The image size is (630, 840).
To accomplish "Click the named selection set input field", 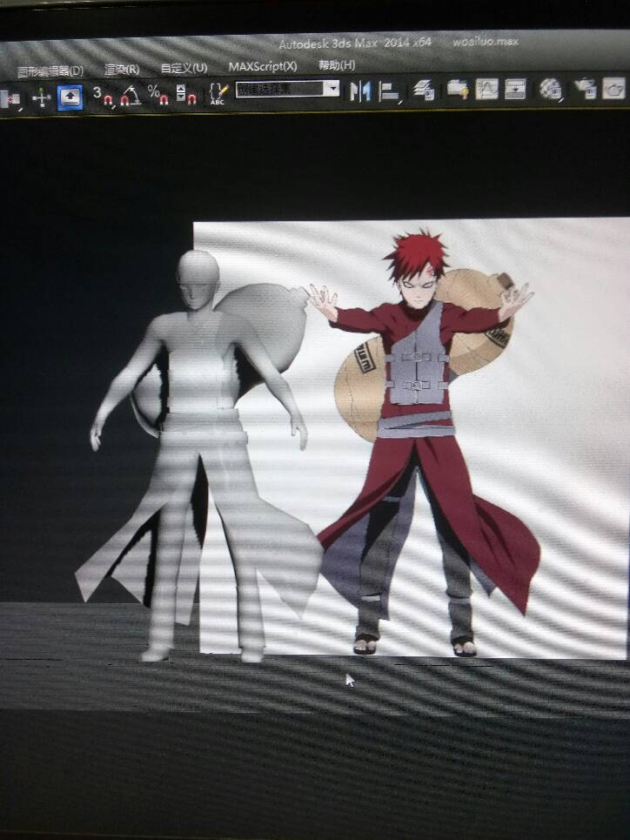I will tap(280, 89).
